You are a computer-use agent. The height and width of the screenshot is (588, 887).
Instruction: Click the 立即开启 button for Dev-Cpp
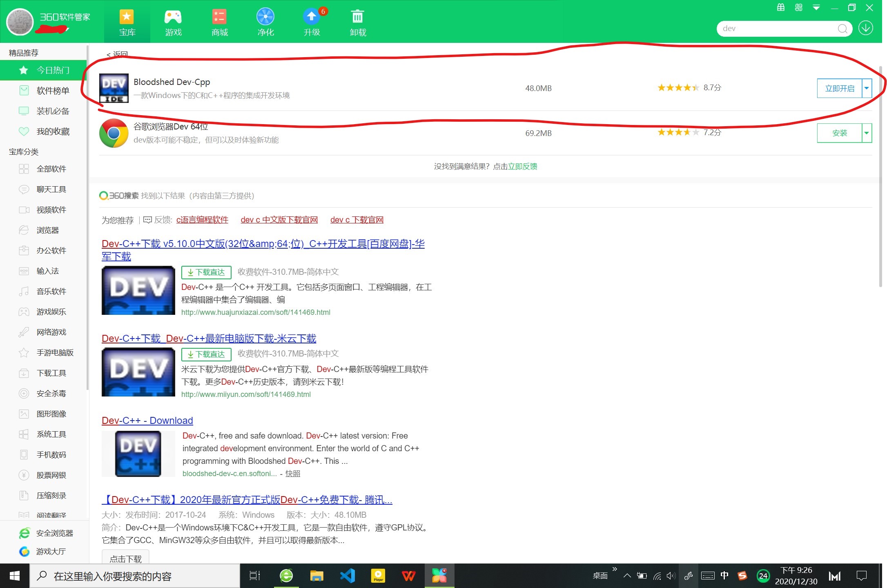[840, 88]
